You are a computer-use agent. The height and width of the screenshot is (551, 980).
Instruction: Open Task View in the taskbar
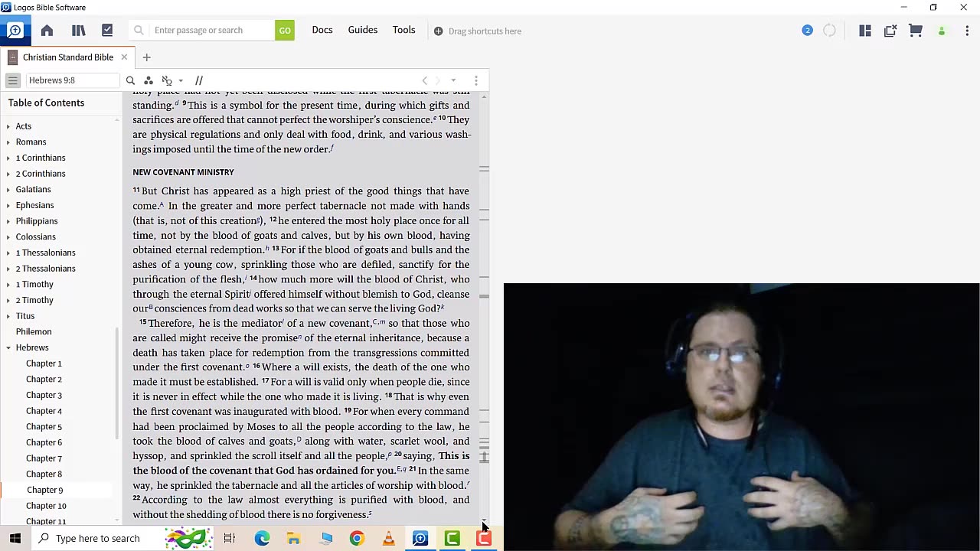[x=229, y=539]
